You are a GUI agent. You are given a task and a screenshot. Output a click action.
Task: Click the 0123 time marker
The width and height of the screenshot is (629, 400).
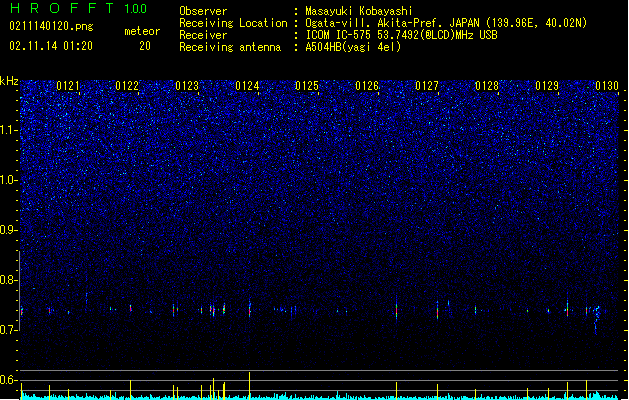[x=187, y=86]
